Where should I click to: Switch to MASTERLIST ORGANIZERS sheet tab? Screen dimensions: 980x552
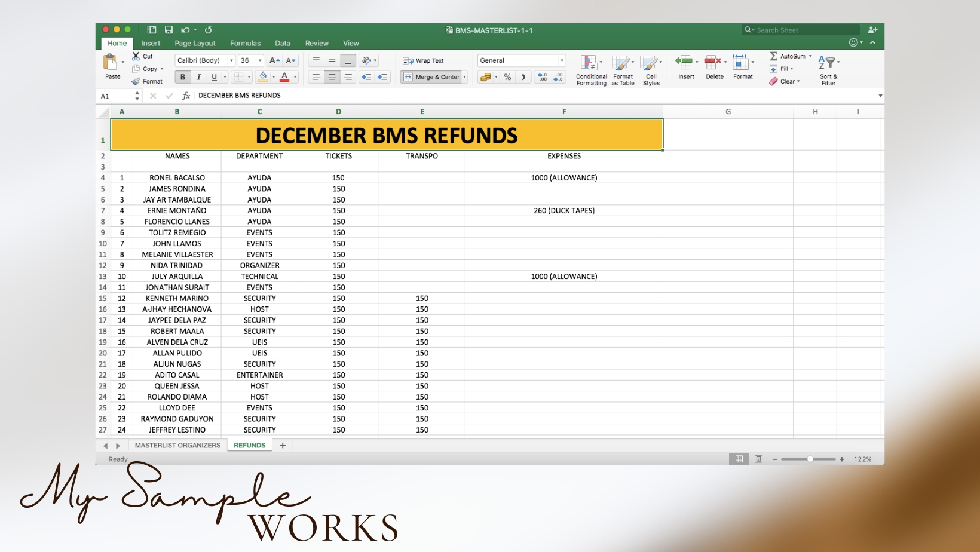(x=177, y=446)
